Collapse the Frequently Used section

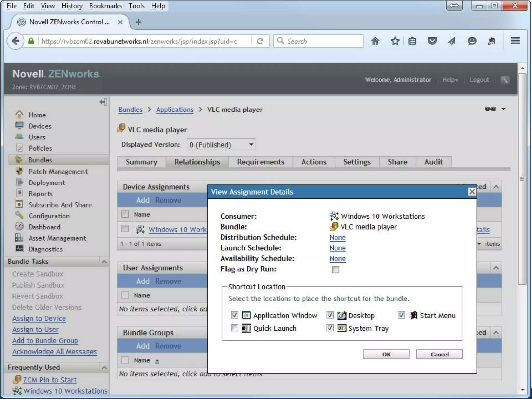(104, 368)
